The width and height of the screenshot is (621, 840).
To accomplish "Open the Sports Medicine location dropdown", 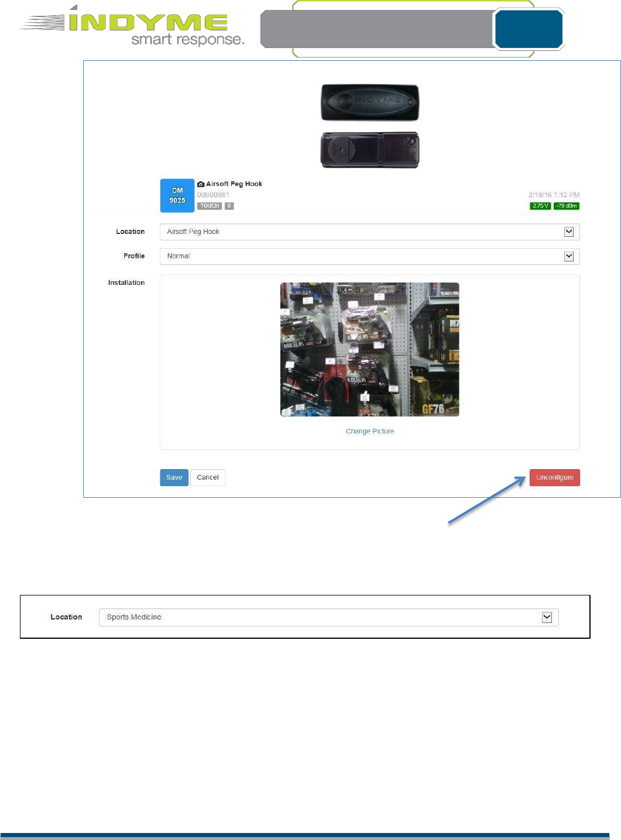I will (x=329, y=617).
